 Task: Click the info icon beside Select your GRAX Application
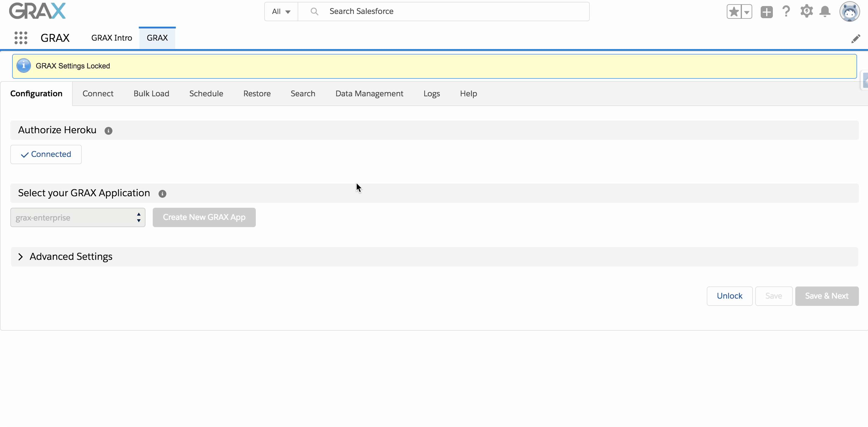pos(162,194)
